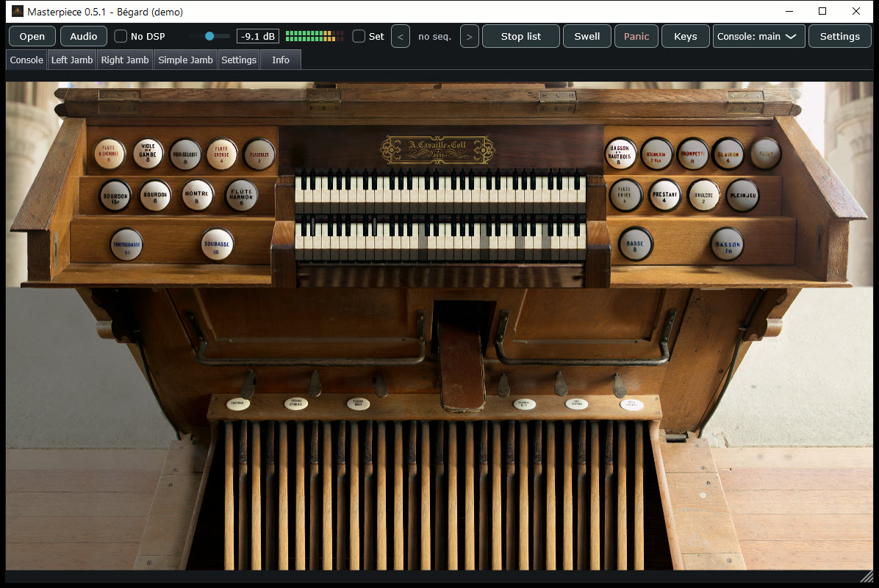The height and width of the screenshot is (588, 879).
Task: Pull the Flûte à Cheminée 8 stop knob
Action: point(110,154)
